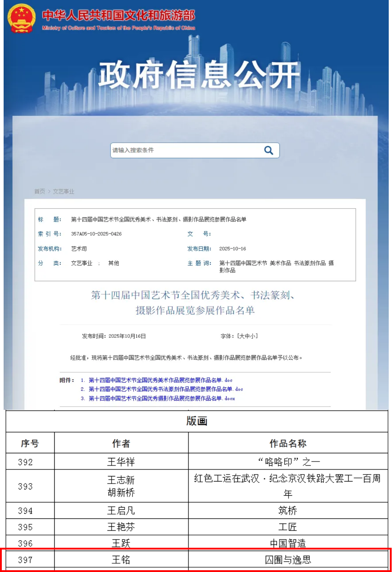Click the 王华祥 author cell

(x=121, y=462)
